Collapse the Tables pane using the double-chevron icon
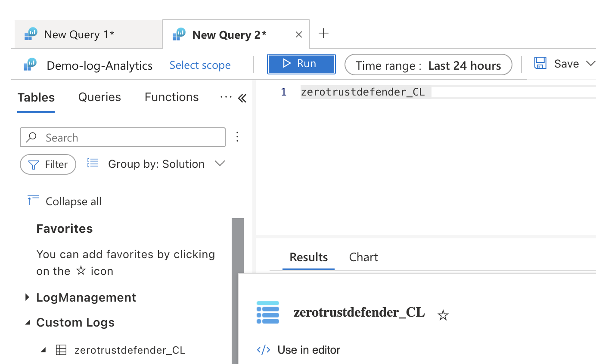 (x=242, y=98)
